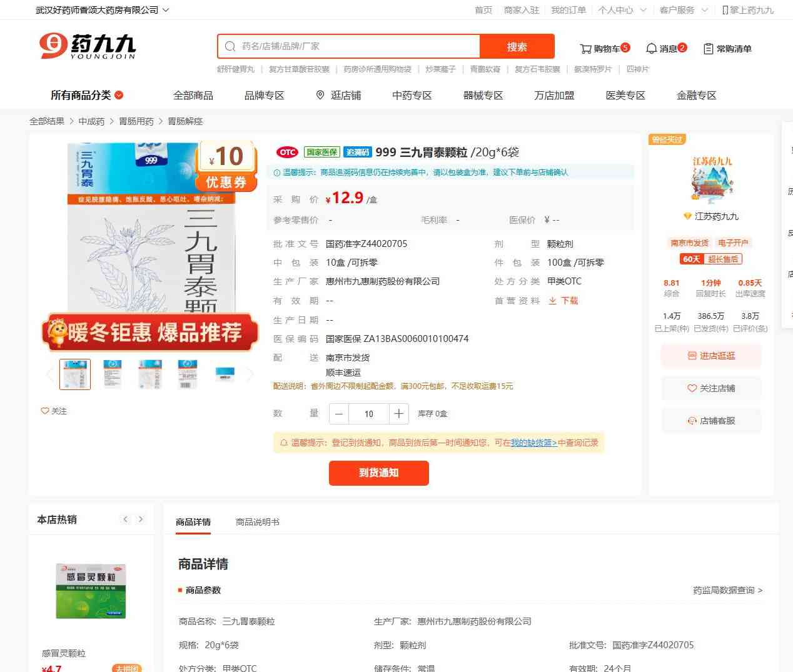Switch to the product instructions tab
793x672 pixels.
point(257,522)
